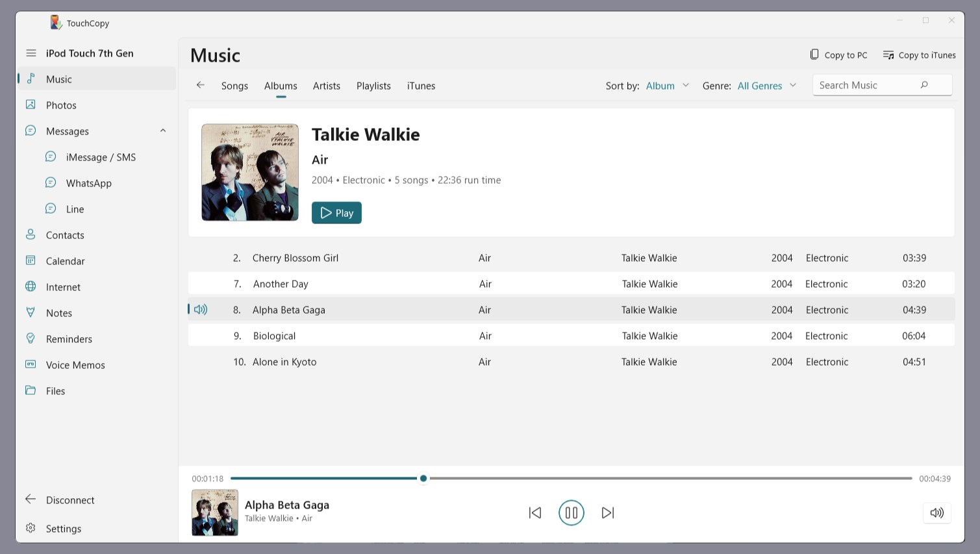Click Copy to iTunes
This screenshot has height=554, width=980.
coord(919,55)
